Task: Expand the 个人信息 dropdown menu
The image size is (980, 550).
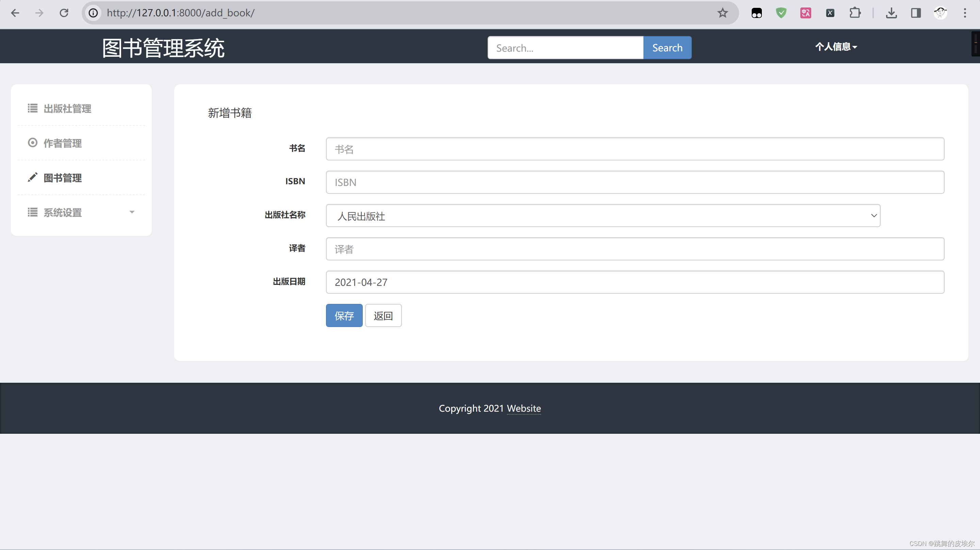Action: (836, 47)
